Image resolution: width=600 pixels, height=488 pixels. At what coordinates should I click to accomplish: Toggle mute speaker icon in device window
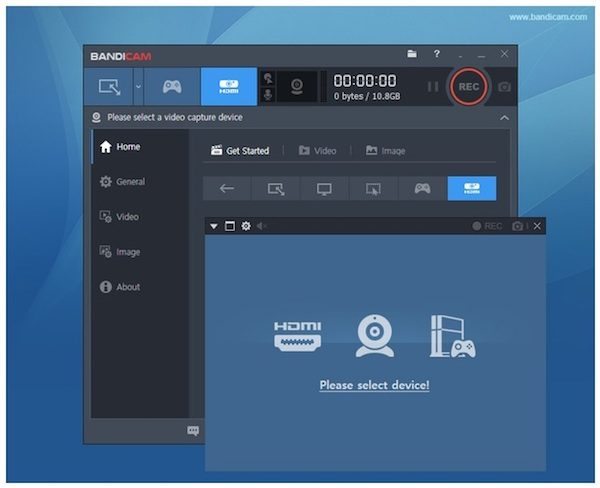click(x=261, y=226)
